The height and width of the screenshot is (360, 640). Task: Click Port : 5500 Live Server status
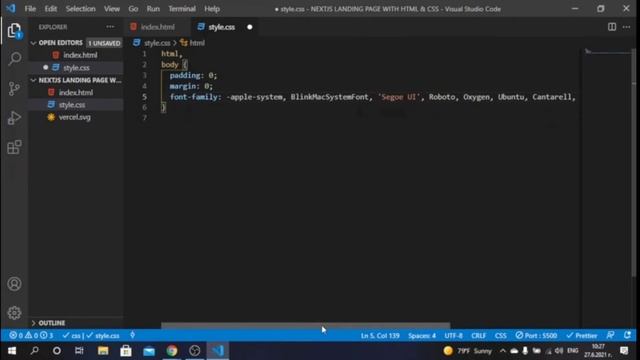point(536,336)
